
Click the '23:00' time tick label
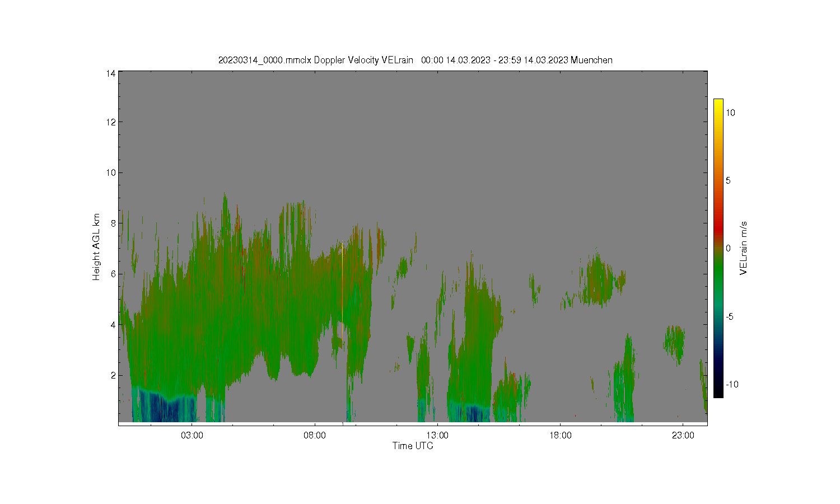pyautogui.click(x=683, y=435)
